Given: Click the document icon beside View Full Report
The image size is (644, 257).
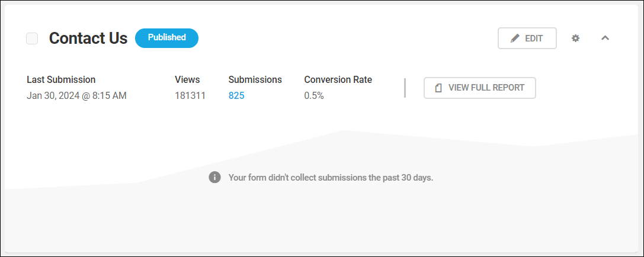Looking at the screenshot, I should (438, 88).
